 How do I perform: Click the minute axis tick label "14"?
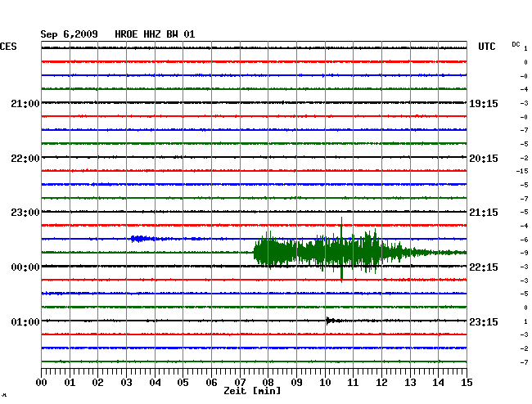(x=438, y=383)
